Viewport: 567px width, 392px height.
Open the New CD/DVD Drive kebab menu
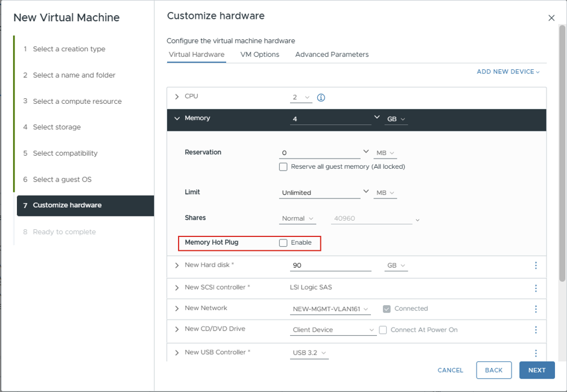(x=536, y=330)
